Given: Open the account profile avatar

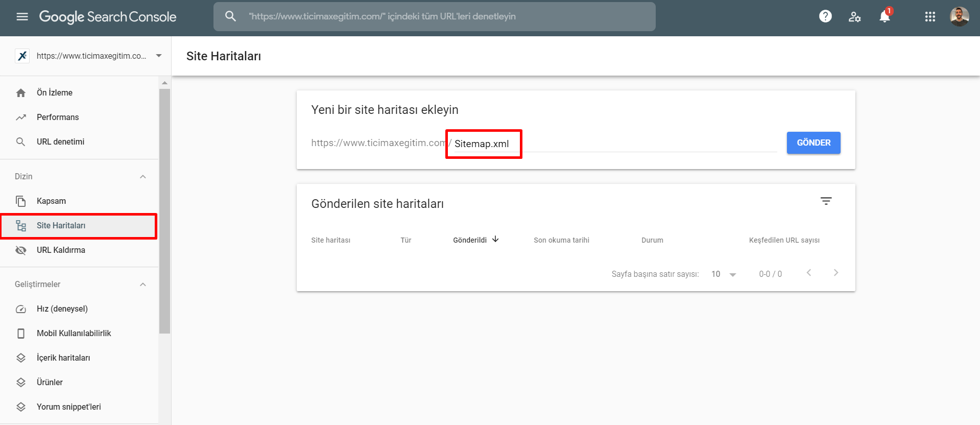Looking at the screenshot, I should coord(960,16).
